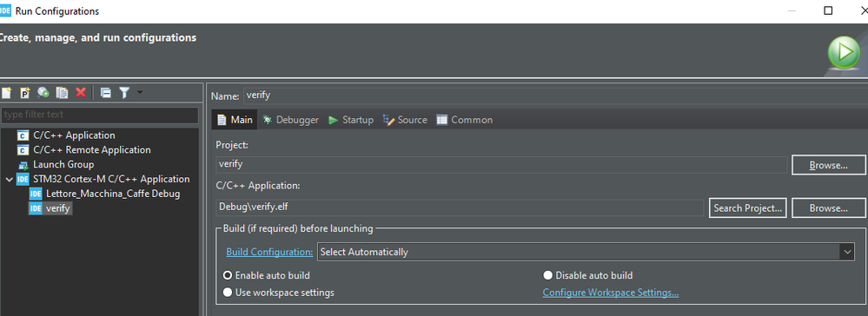This screenshot has width=868, height=316.
Task: Switch to the Debugger tab
Action: [x=290, y=120]
